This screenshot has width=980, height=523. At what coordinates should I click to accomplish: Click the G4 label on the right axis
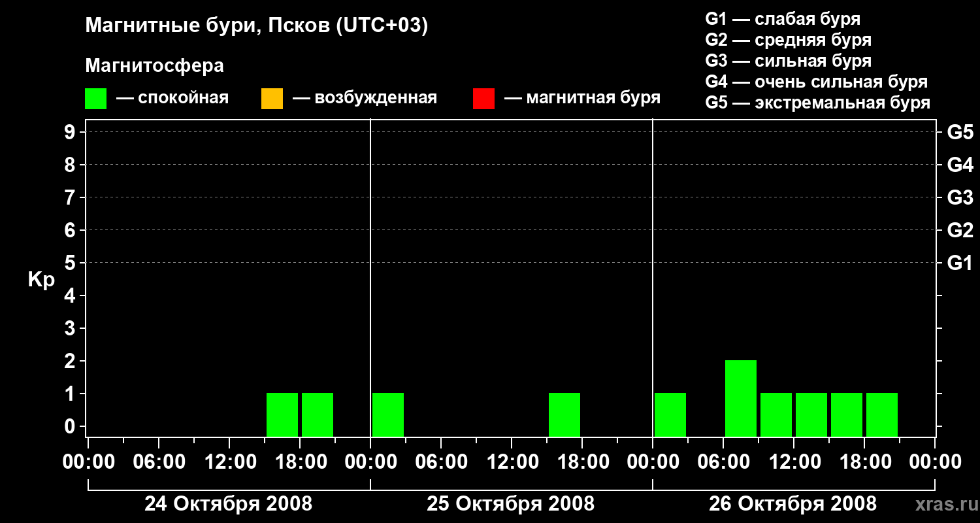click(960, 165)
